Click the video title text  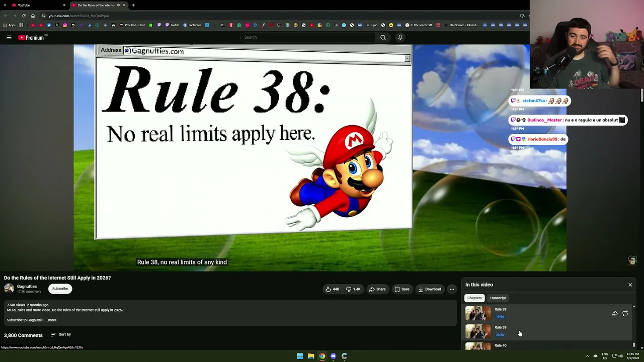[x=57, y=278]
